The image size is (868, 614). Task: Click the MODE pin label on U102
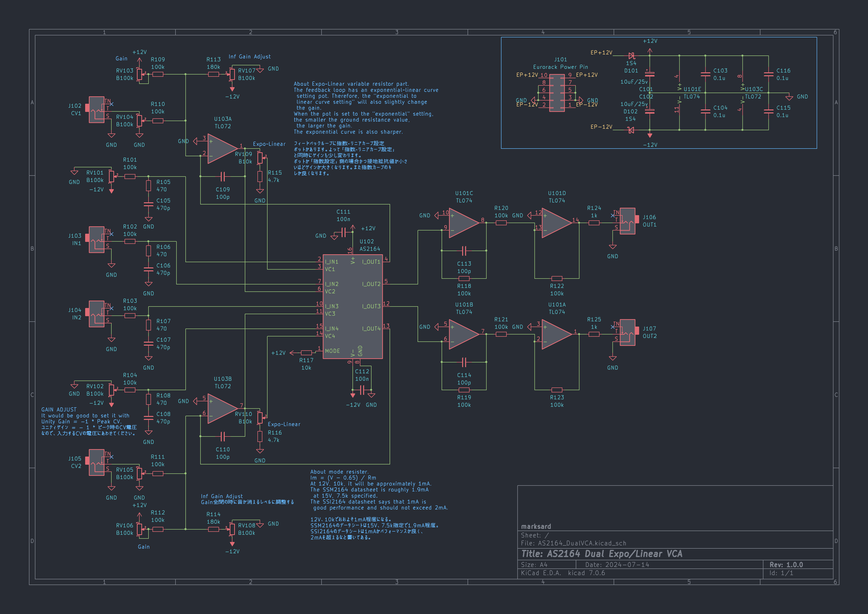tap(332, 351)
